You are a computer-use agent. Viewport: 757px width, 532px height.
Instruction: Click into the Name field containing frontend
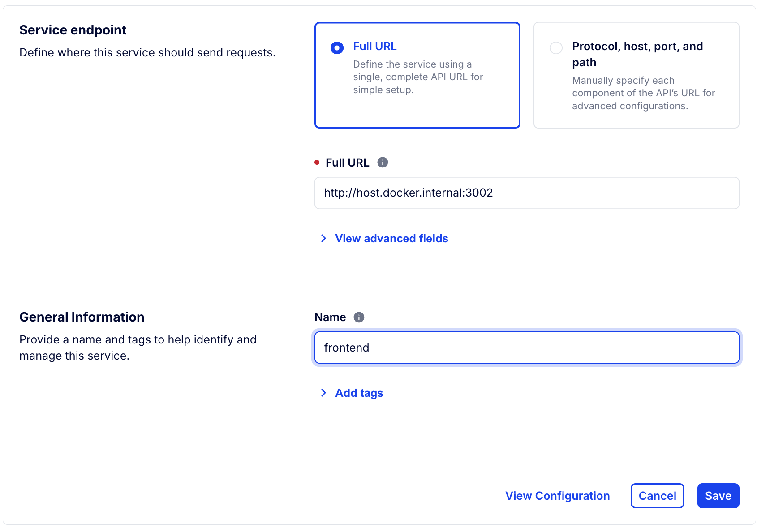click(526, 348)
